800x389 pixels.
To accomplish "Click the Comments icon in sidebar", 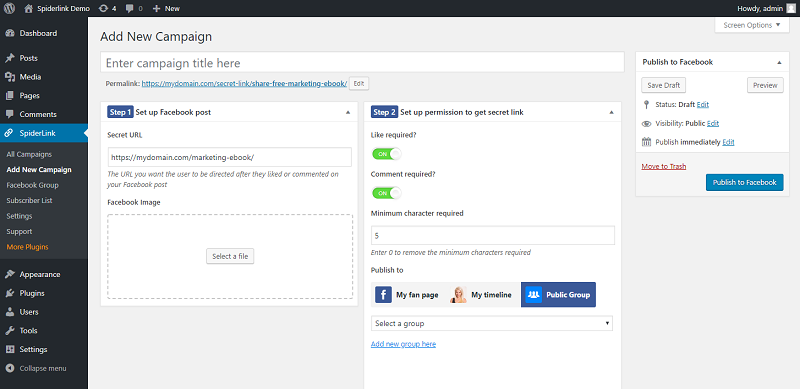I will pyautogui.click(x=10, y=114).
